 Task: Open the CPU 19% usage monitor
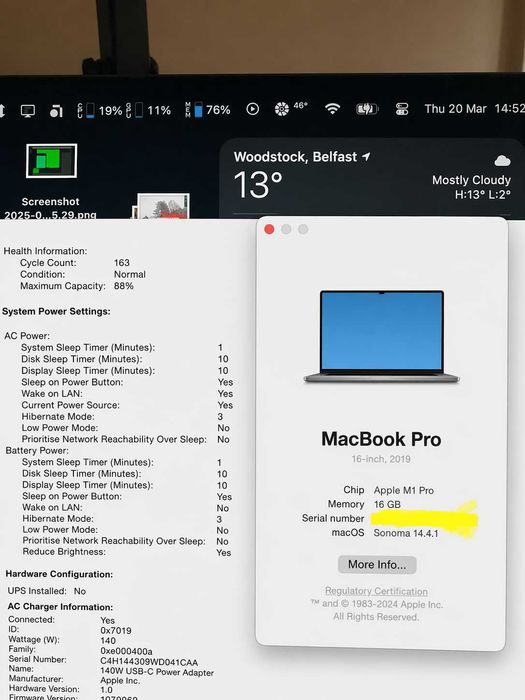click(x=100, y=110)
